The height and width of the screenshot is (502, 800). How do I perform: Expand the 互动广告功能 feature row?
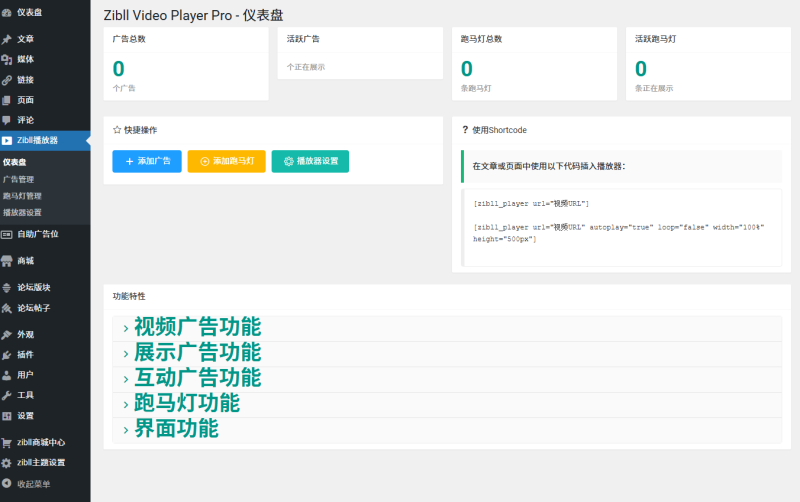pyautogui.click(x=447, y=380)
